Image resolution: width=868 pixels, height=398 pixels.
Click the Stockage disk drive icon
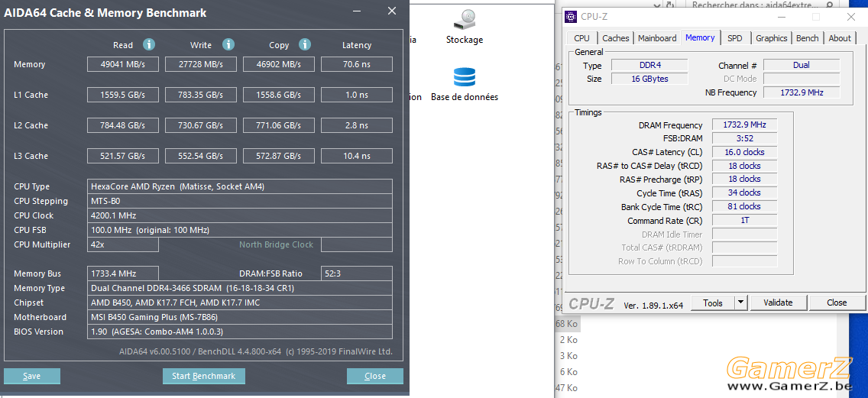[464, 19]
